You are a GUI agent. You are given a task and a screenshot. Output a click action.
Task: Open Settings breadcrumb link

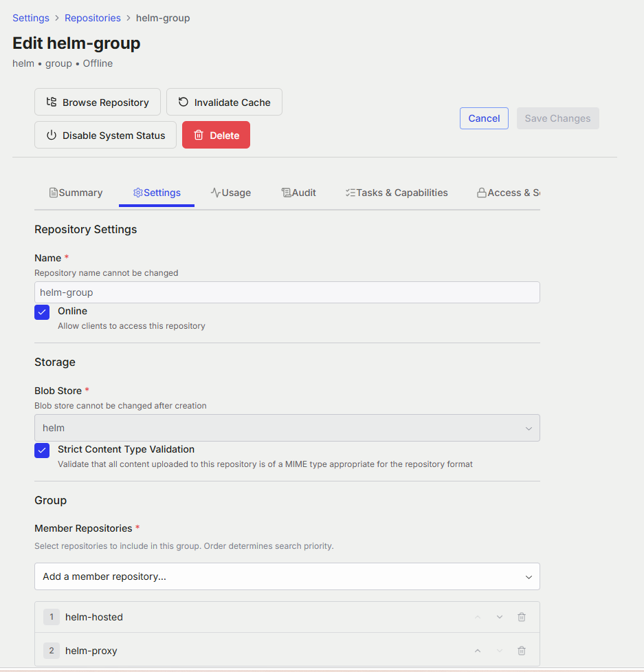click(x=31, y=18)
